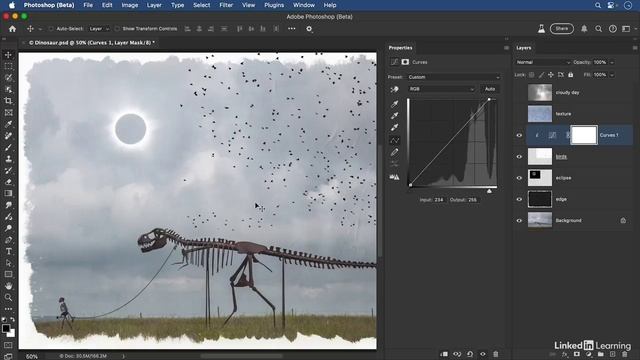Hide the birds layer
The width and height of the screenshot is (640, 360).
tap(519, 157)
